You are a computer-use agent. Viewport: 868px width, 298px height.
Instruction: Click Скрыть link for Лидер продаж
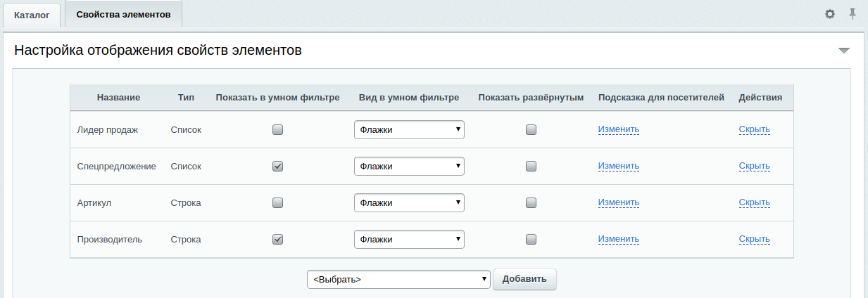pos(755,130)
